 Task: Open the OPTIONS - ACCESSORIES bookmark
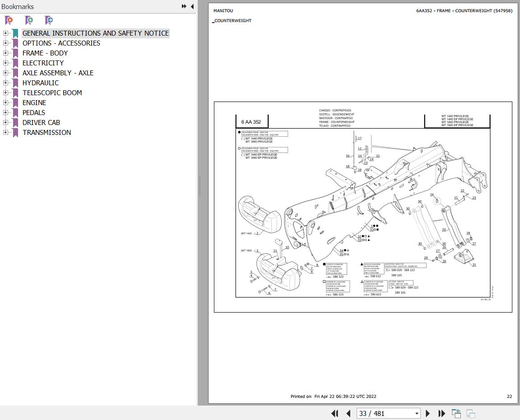point(61,43)
